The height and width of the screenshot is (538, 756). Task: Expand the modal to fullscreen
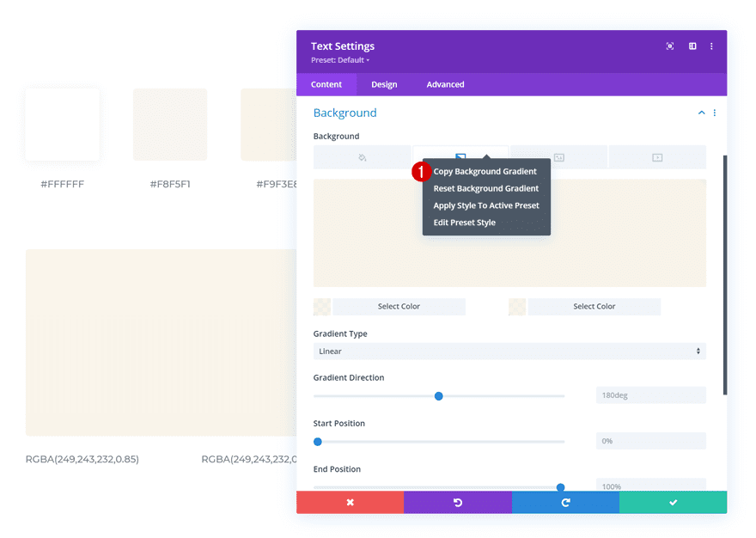[669, 46]
